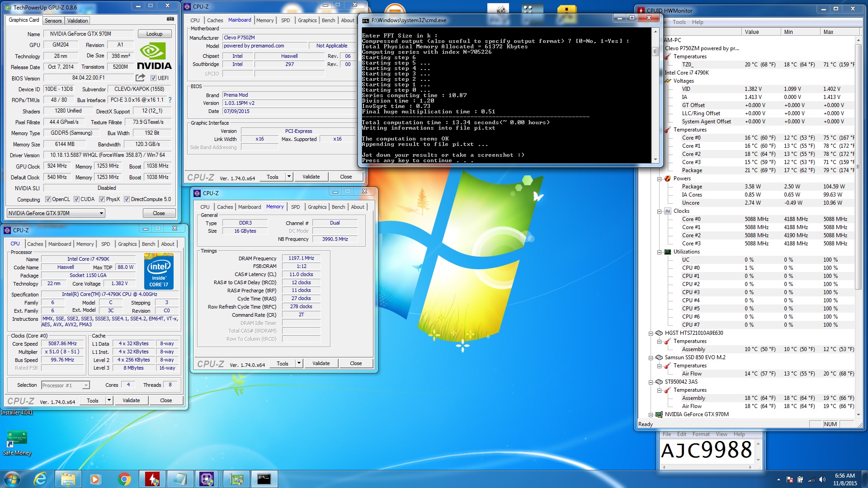Toggle the CUDA checkbox
This screenshot has height=488, width=868.
[76, 199]
